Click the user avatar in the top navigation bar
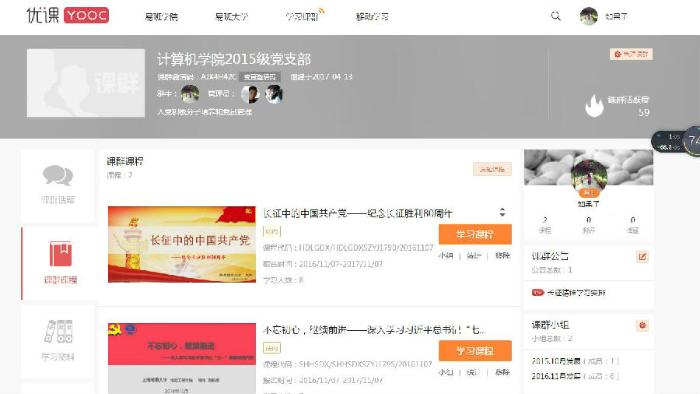Screen dimensions: 700x394 tap(588, 17)
